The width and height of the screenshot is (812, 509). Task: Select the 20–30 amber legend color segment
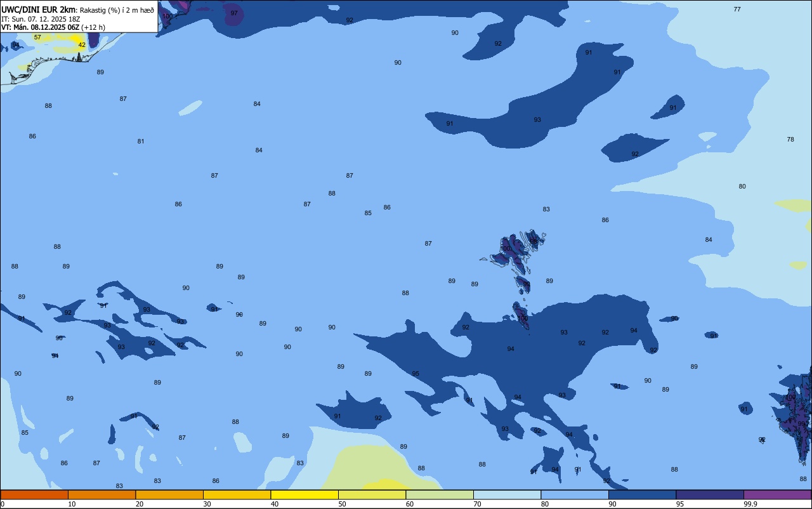click(x=169, y=494)
